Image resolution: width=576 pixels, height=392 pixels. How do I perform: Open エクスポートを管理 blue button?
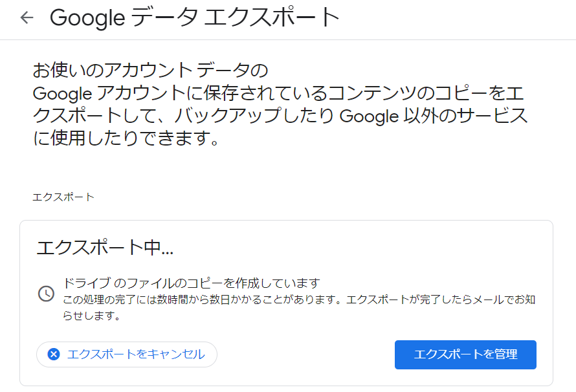point(465,354)
